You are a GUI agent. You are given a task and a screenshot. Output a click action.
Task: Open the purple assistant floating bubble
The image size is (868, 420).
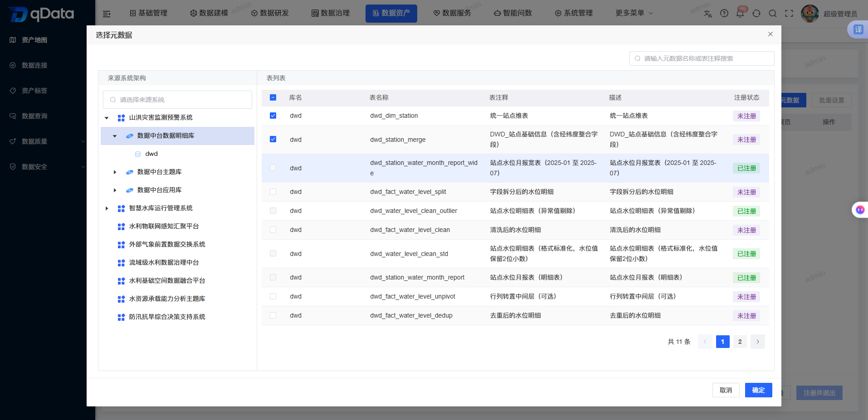tap(860, 210)
